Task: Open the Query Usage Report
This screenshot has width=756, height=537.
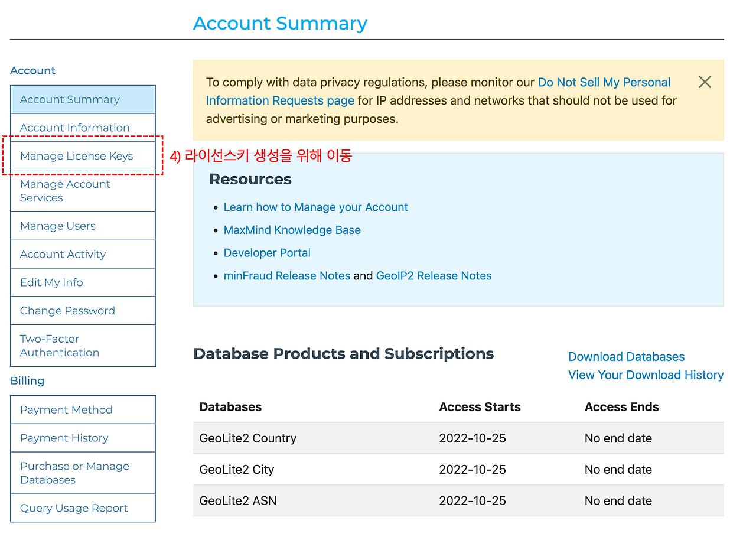Action: [x=74, y=509]
